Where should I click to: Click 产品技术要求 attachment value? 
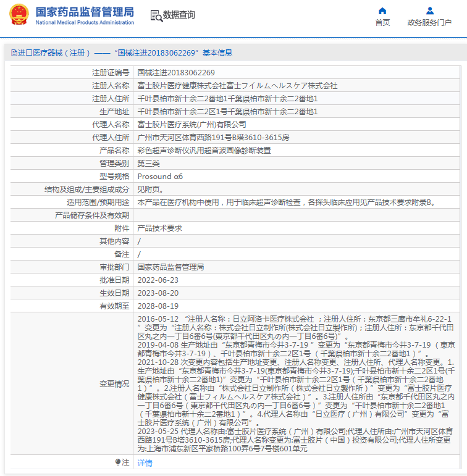[159, 228]
